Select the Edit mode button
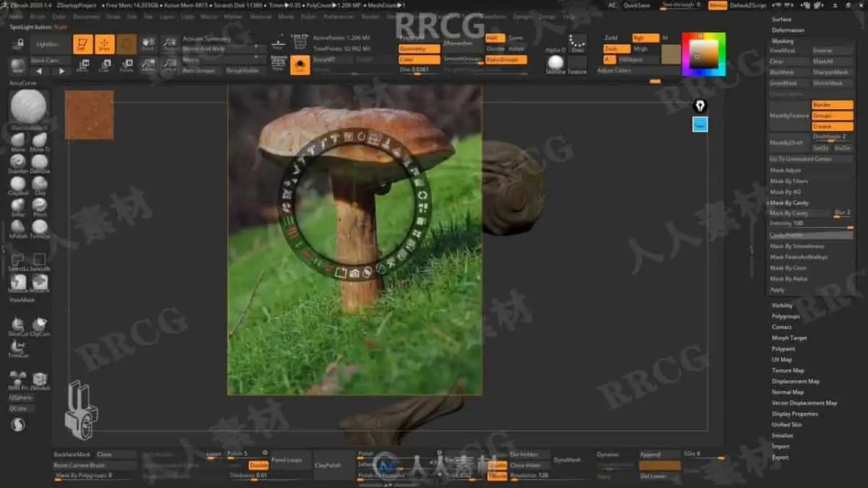 [x=82, y=44]
